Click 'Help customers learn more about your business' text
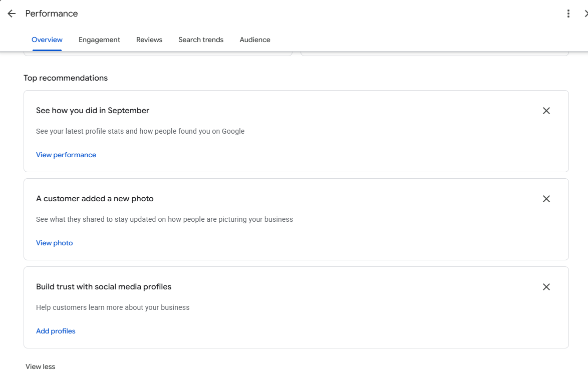 tap(113, 307)
